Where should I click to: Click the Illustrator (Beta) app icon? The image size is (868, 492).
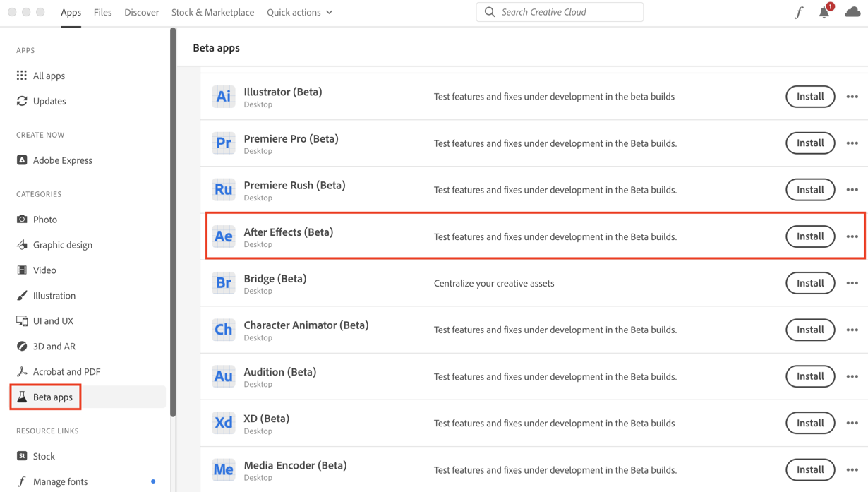224,97
